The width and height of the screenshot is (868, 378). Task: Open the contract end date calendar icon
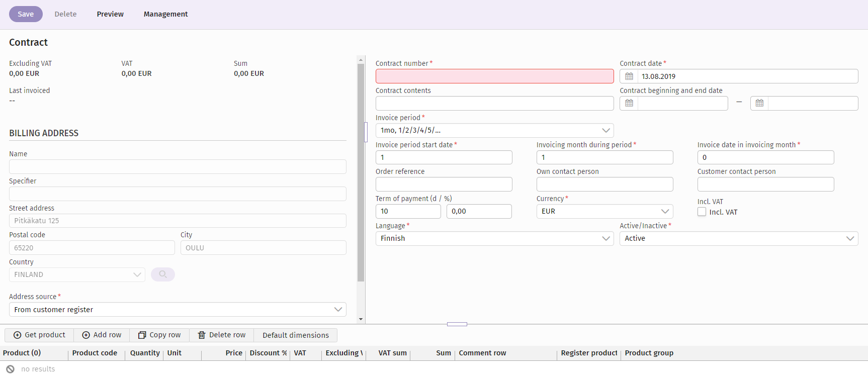point(759,103)
